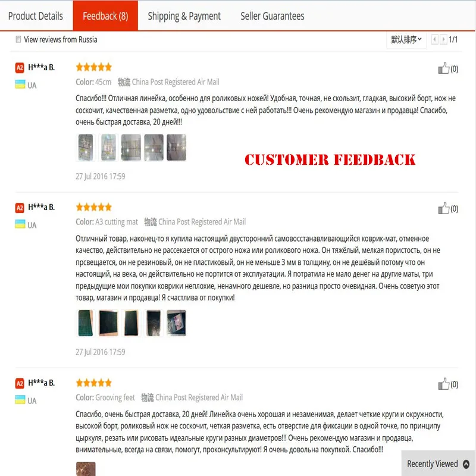Click reviewer name H***a B. on first review
The image size is (476, 476).
tap(41, 67)
